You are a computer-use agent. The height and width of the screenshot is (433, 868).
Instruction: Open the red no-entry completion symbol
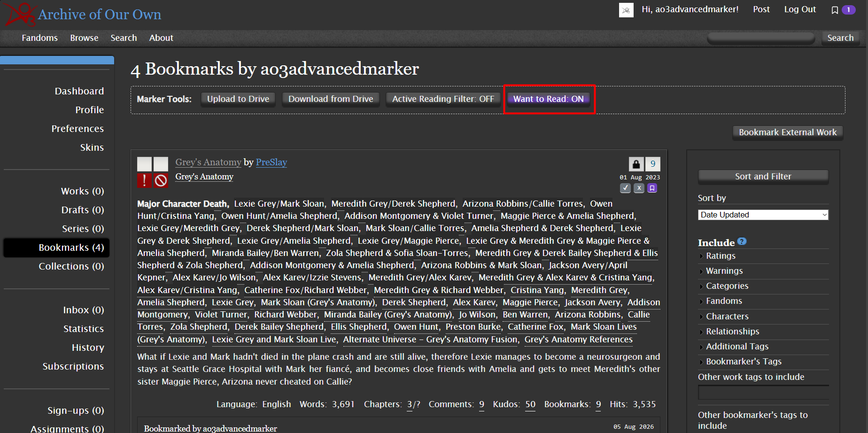(x=161, y=180)
